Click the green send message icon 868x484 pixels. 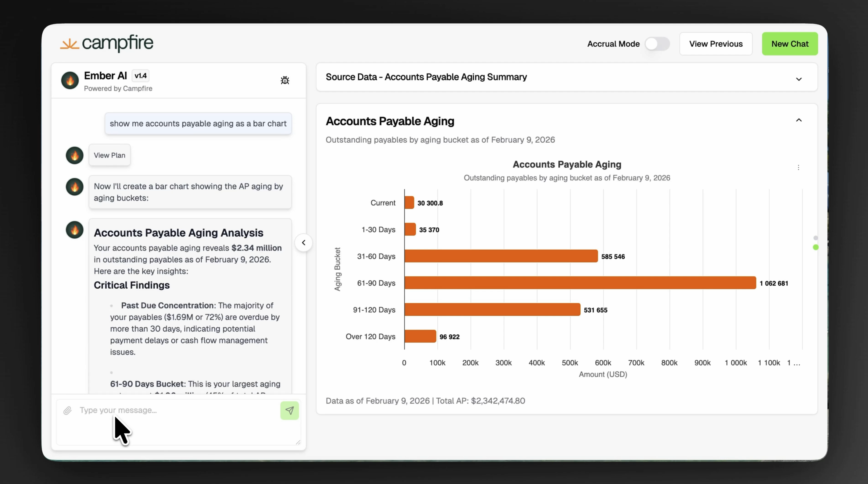289,410
